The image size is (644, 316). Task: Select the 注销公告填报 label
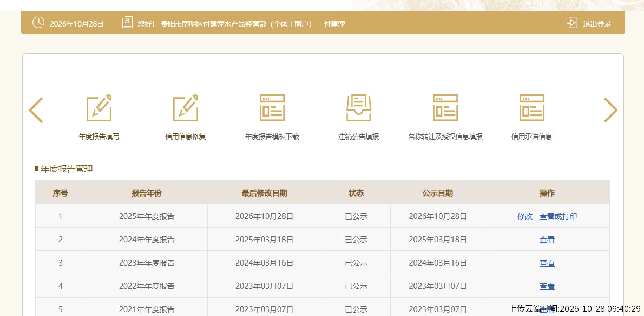coord(359,137)
